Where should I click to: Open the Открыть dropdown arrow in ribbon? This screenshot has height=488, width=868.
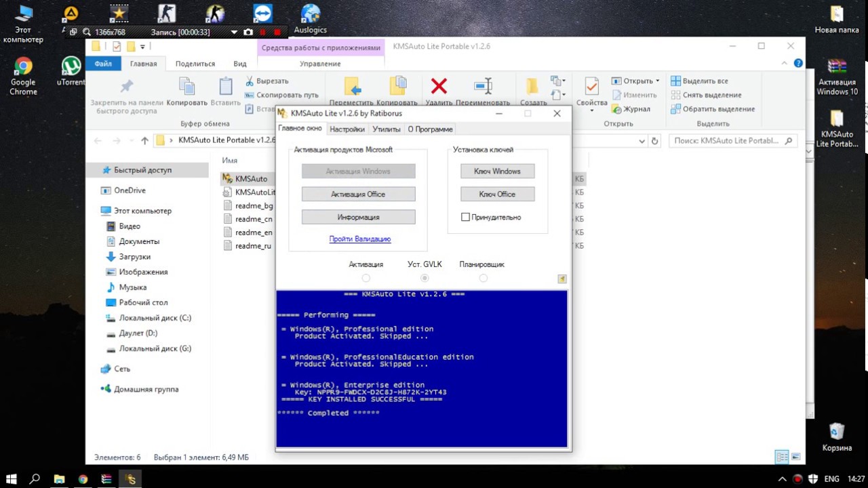(x=657, y=81)
